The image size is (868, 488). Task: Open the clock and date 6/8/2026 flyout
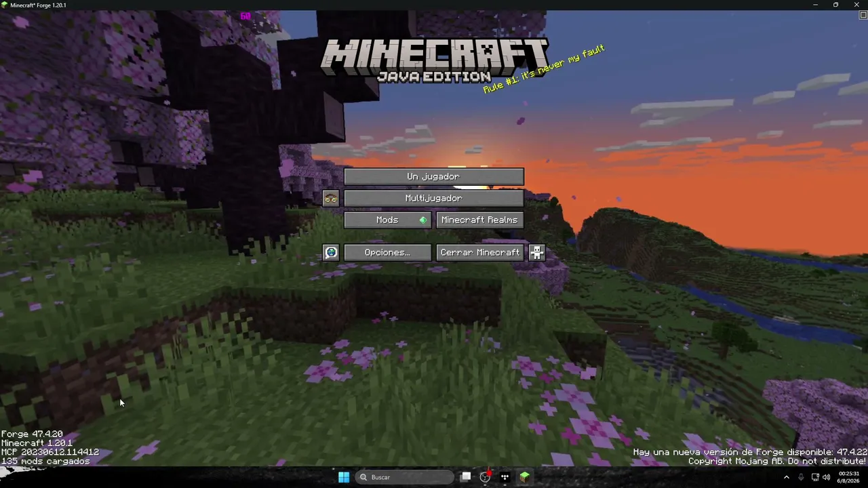pyautogui.click(x=849, y=477)
